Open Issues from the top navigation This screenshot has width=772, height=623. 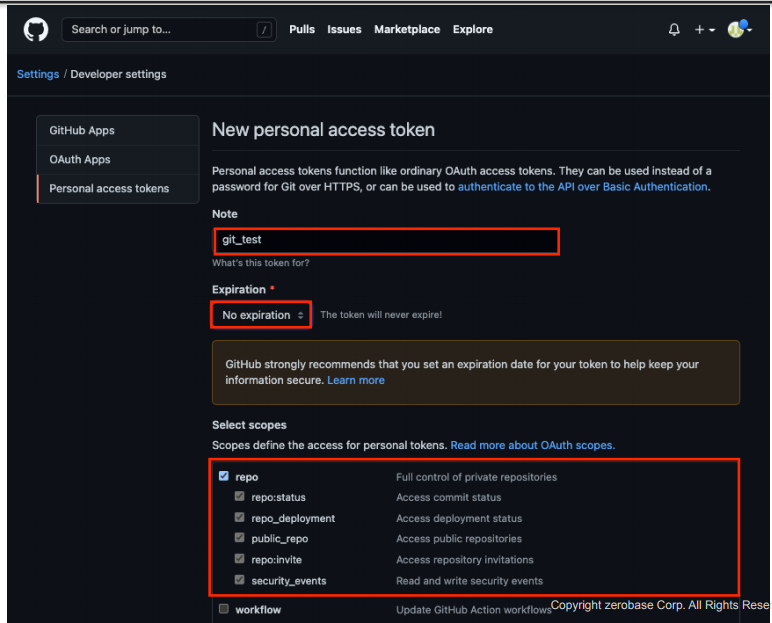344,30
